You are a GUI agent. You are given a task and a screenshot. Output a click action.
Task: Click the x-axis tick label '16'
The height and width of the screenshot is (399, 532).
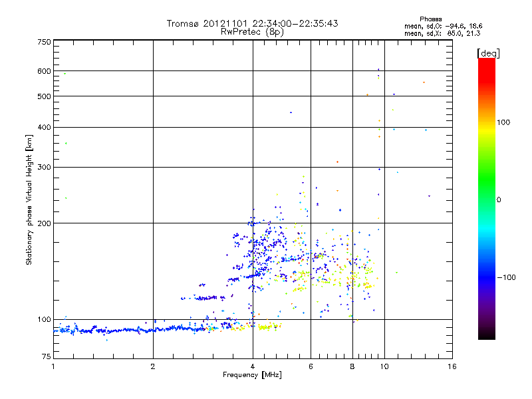[452, 366]
